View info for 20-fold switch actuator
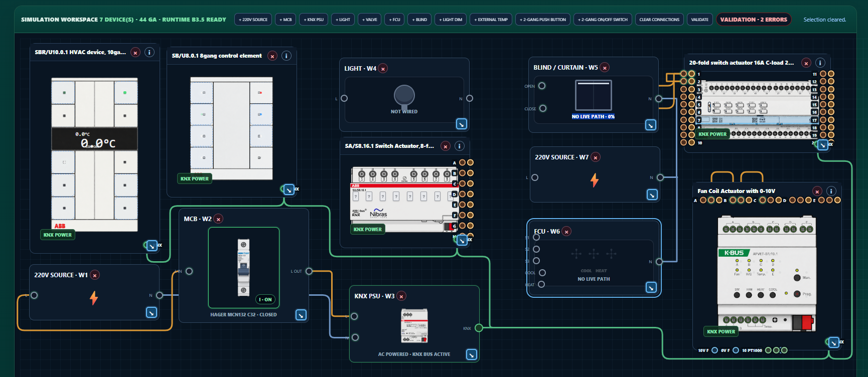Viewport: 868px width, 377px height. [820, 63]
